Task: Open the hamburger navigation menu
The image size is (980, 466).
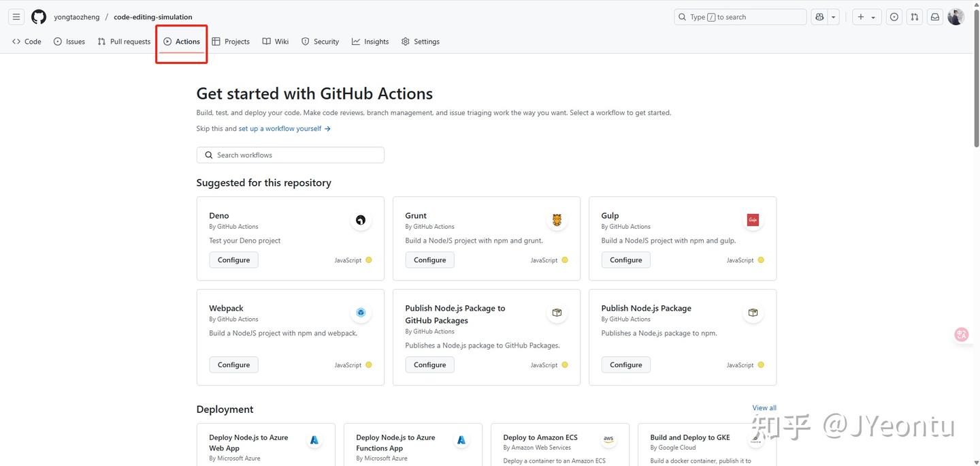Action: [x=16, y=17]
